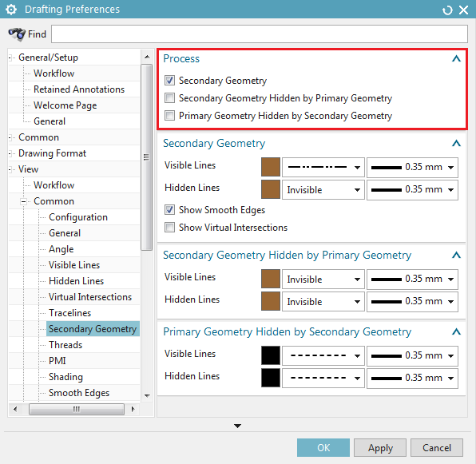This screenshot has width=476, height=464.
Task: Click tree scroll down arrow
Action: click(147, 395)
